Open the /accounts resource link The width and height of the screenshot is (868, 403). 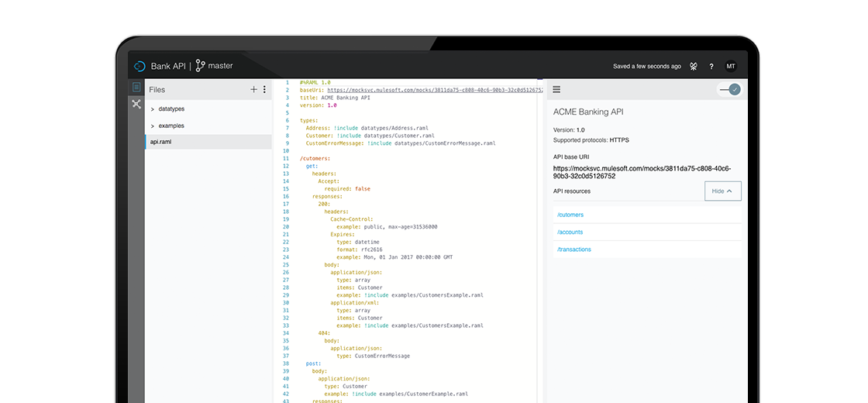click(570, 232)
